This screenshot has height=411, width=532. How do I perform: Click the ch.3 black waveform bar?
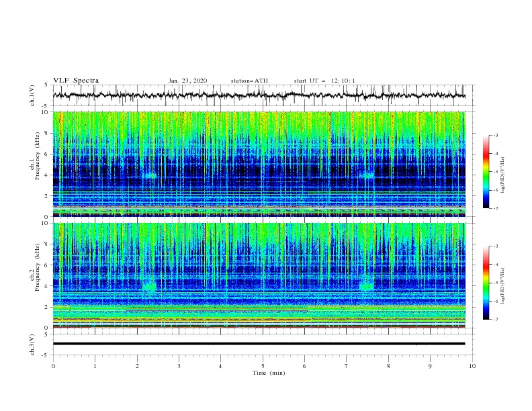(259, 344)
